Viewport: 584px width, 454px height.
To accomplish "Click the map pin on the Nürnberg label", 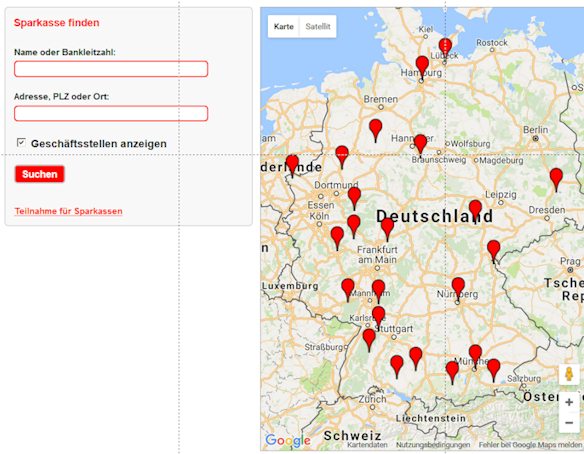I will pos(458,287).
